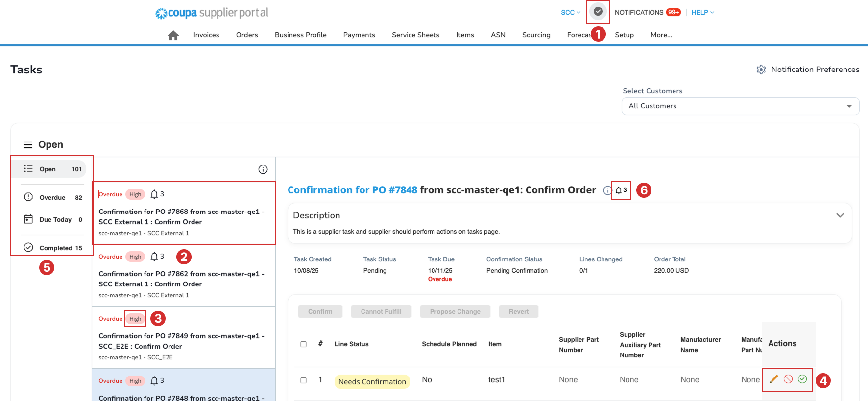
Task: Click the hamburger menu icon beside Open
Action: tap(28, 145)
